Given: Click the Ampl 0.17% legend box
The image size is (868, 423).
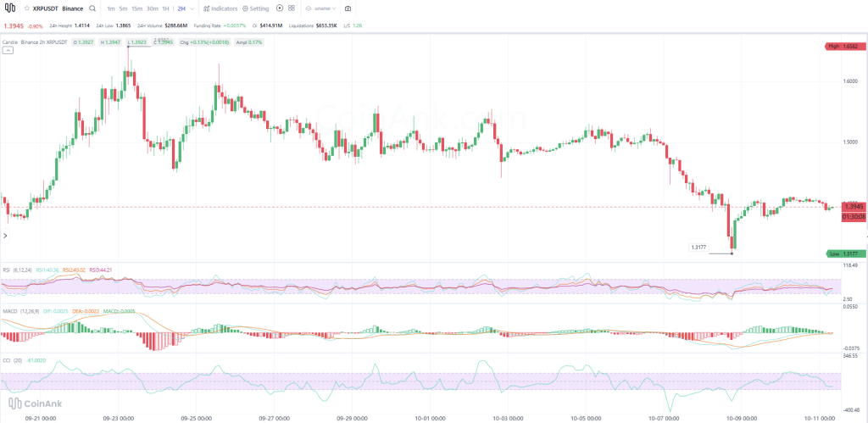Looking at the screenshot, I should tap(249, 42).
